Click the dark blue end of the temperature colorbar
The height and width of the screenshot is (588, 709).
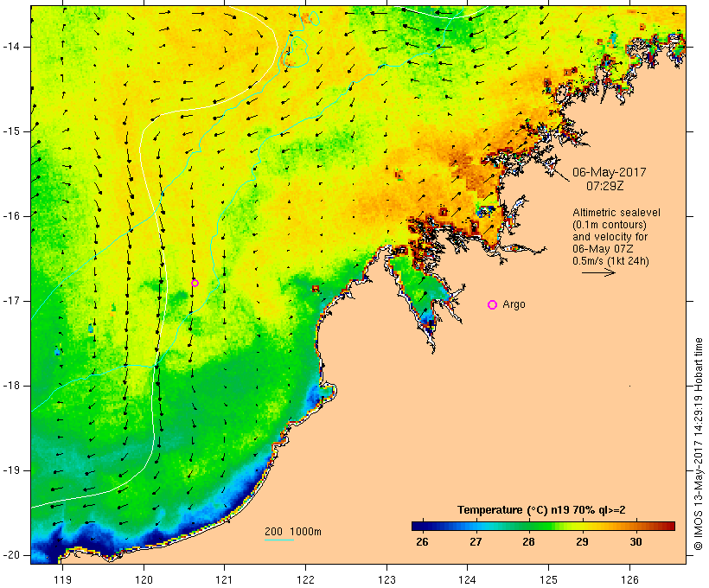click(x=418, y=526)
